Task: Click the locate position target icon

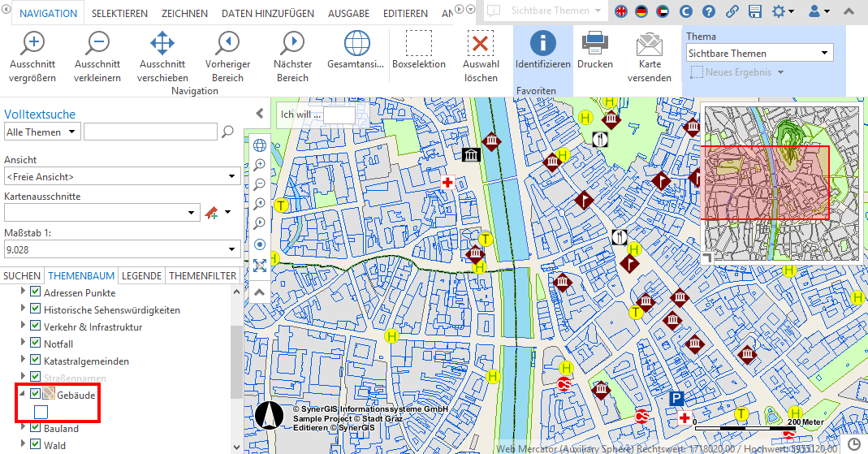Action: tap(260, 244)
